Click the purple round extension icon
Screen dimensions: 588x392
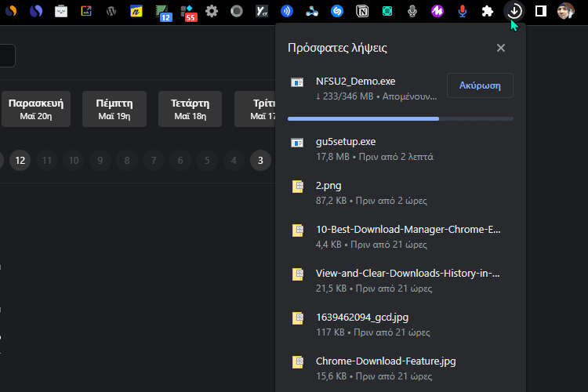coord(437,11)
